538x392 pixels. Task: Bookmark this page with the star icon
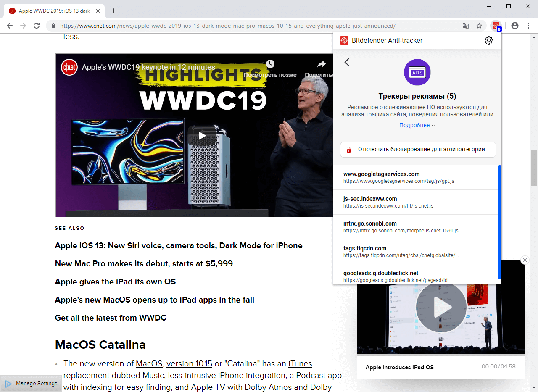(479, 26)
